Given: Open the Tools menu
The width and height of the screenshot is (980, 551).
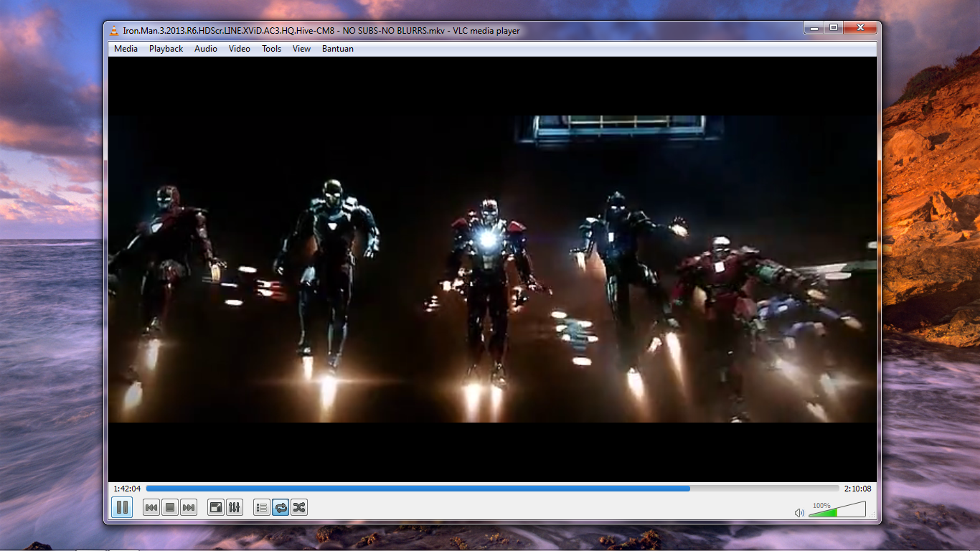Looking at the screenshot, I should coord(272,49).
